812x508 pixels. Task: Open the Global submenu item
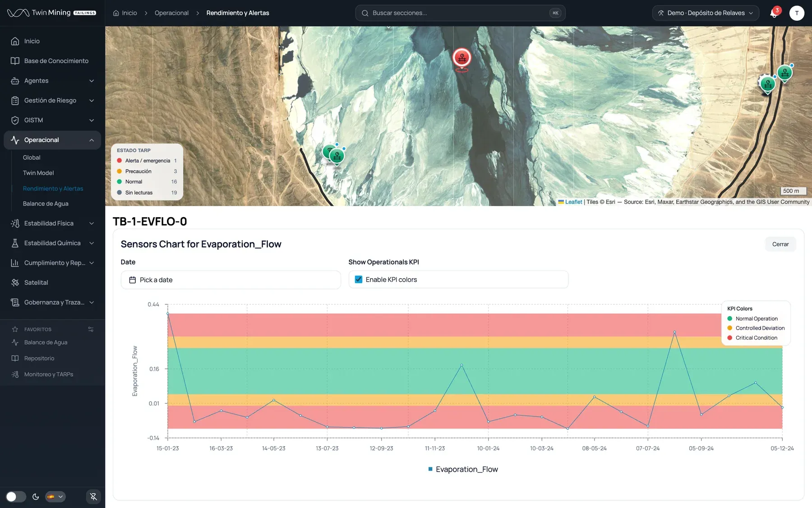point(32,158)
